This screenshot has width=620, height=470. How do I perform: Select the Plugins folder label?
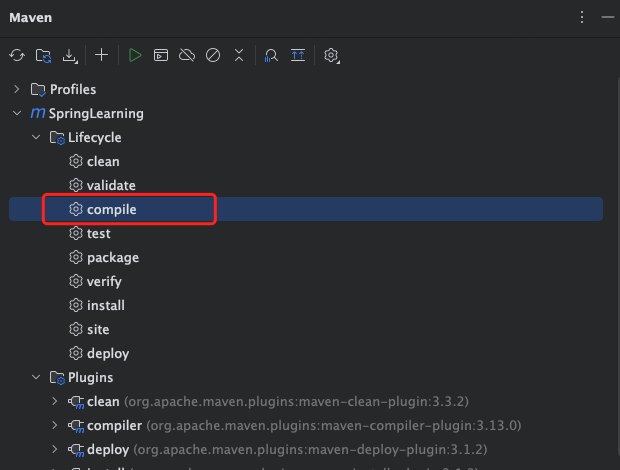[x=91, y=378]
